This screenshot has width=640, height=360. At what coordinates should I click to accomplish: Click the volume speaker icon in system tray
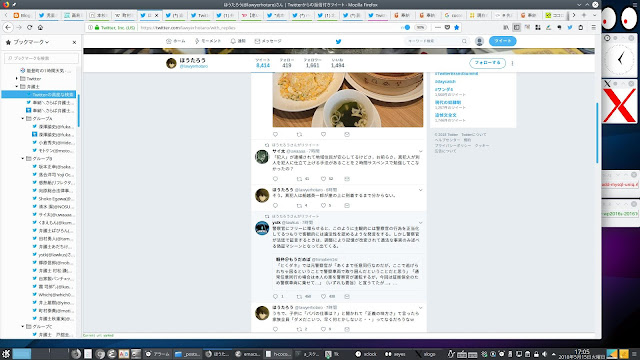544,354
